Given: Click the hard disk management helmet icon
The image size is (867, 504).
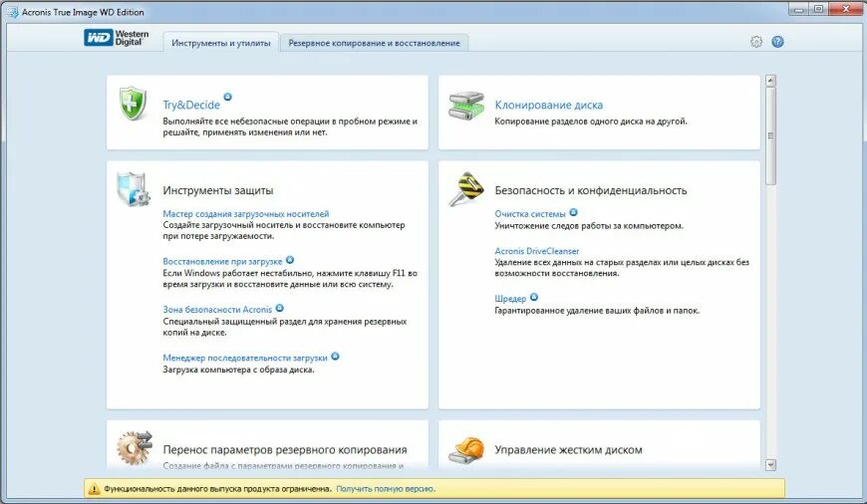Looking at the screenshot, I should click(466, 449).
